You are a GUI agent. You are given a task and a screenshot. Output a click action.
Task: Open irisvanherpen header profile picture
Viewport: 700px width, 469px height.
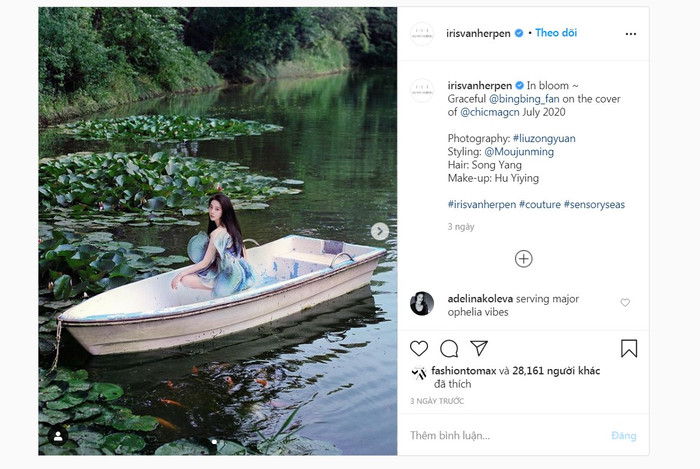tap(422, 33)
